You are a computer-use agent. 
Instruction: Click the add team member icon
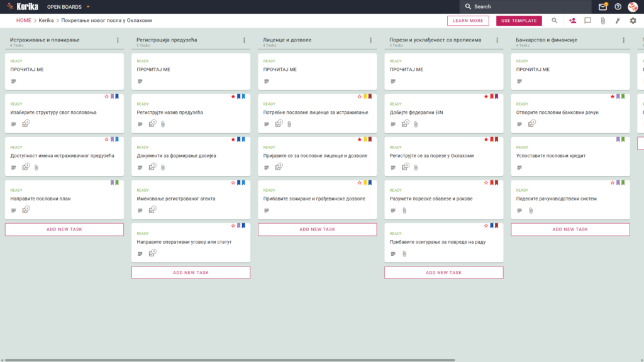(x=572, y=21)
